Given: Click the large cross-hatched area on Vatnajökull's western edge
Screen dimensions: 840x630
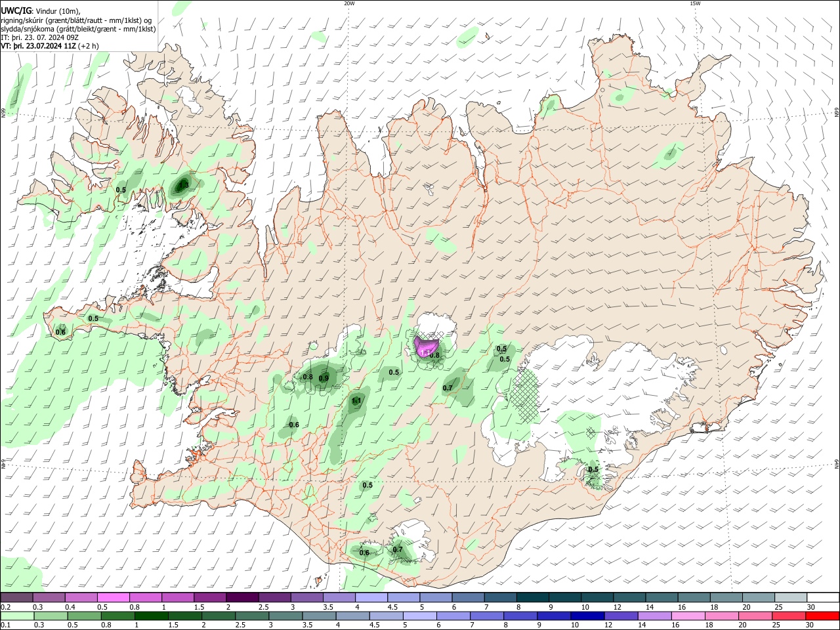Looking at the screenshot, I should click(526, 394).
